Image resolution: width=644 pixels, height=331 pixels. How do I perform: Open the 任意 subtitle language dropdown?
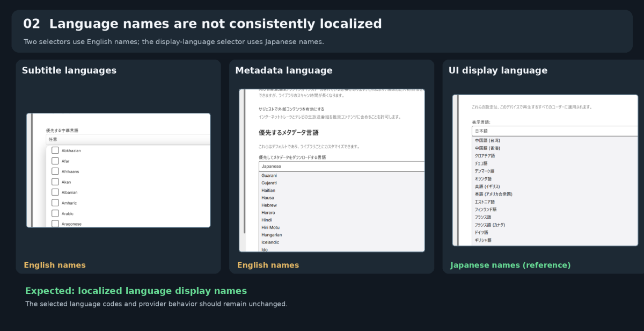click(128, 139)
